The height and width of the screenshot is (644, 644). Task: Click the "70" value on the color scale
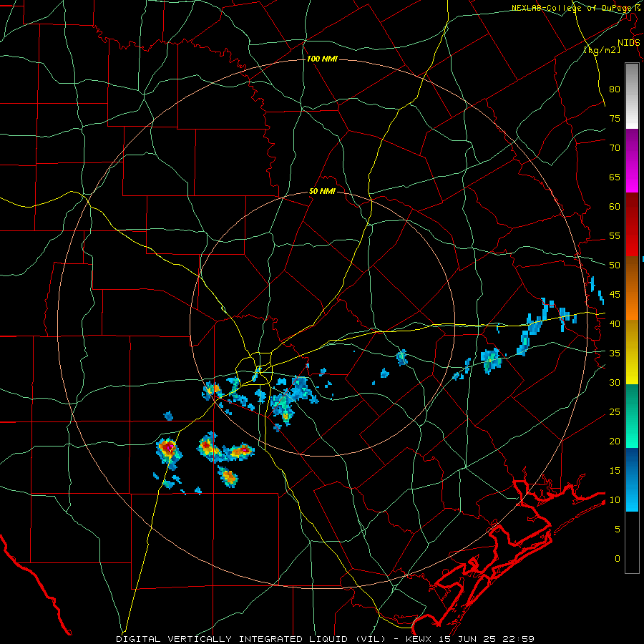(615, 148)
